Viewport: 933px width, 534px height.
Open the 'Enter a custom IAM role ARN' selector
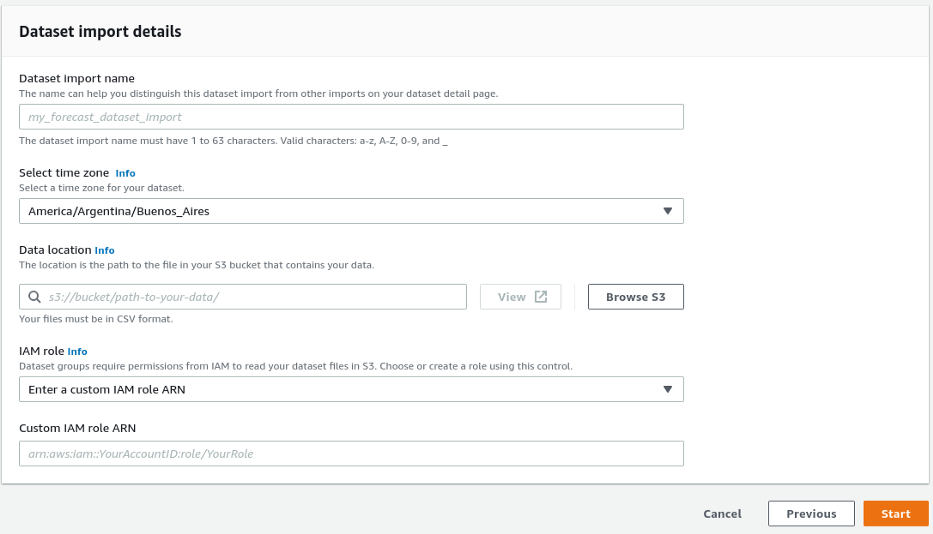[350, 390]
